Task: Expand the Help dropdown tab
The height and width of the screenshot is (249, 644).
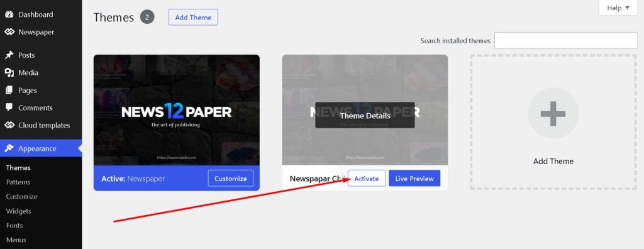Action: (618, 8)
